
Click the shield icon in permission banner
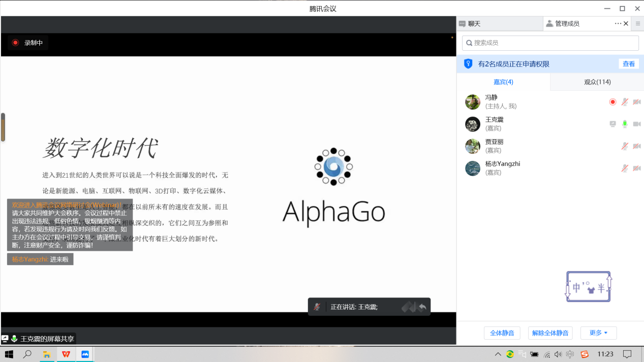pos(468,64)
